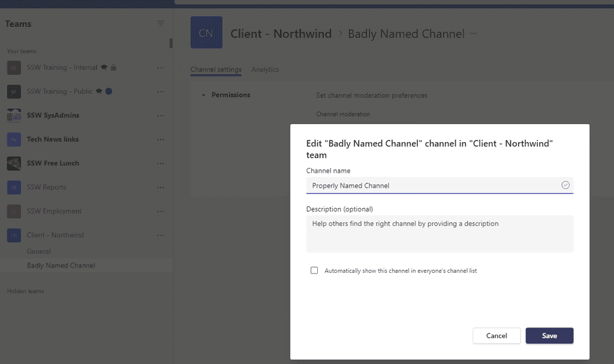Screen dimensions: 614x364
Task: Click the filter icon beside Teams header
Action: click(x=161, y=23)
